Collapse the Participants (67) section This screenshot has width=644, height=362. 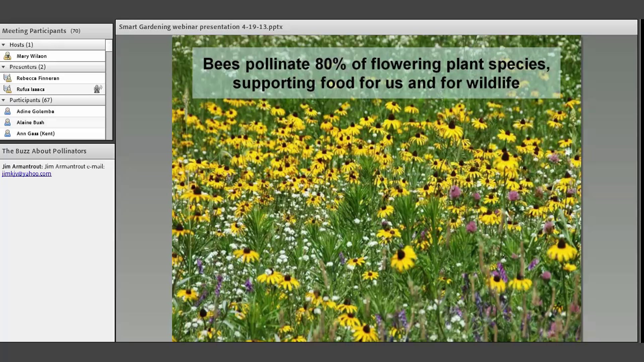[3, 100]
